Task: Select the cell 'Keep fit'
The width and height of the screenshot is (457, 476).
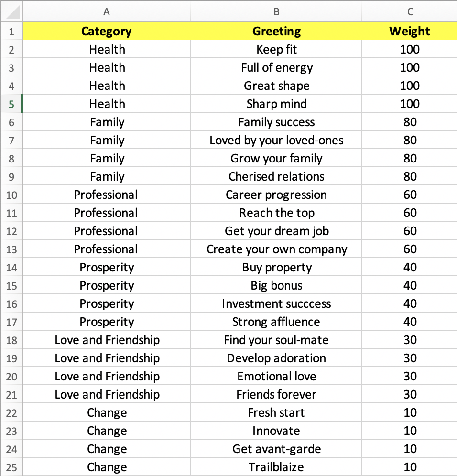Action: (x=276, y=49)
